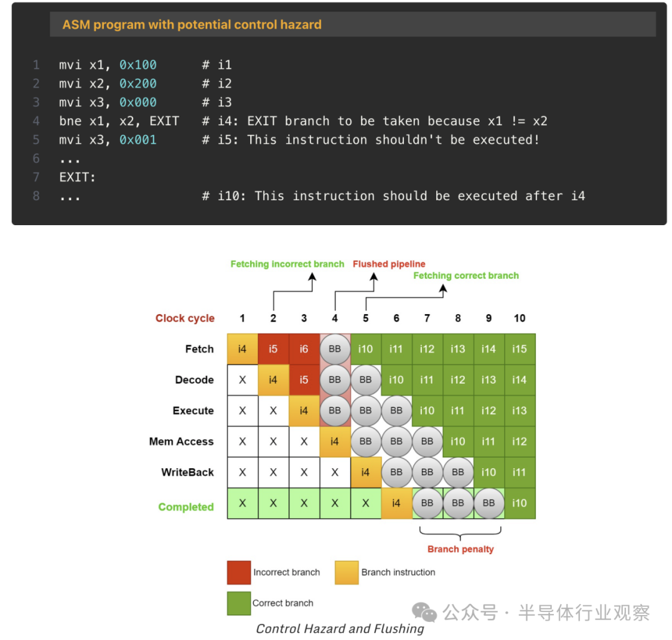Screen dimensions: 672x640
Task: Click the i15 cell in the Fetch row
Action: click(x=520, y=349)
